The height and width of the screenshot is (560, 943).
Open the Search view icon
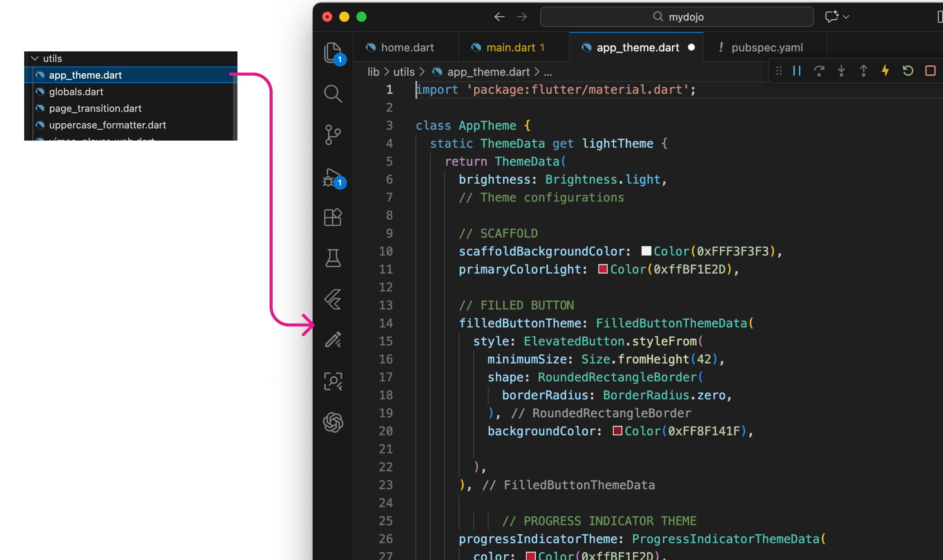(x=333, y=94)
